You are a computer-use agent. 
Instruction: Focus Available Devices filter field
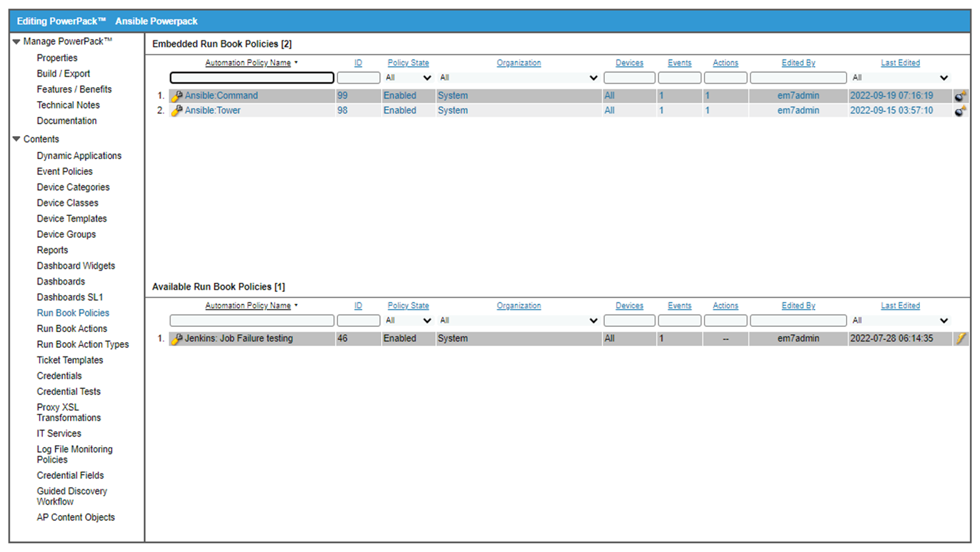click(629, 321)
